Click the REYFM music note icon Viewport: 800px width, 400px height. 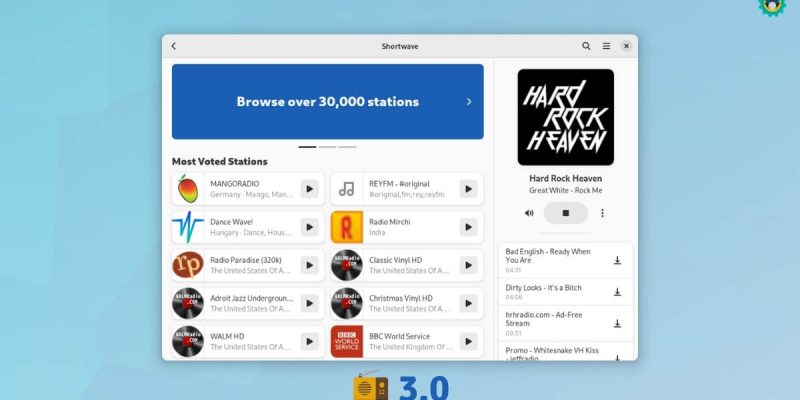tap(347, 189)
